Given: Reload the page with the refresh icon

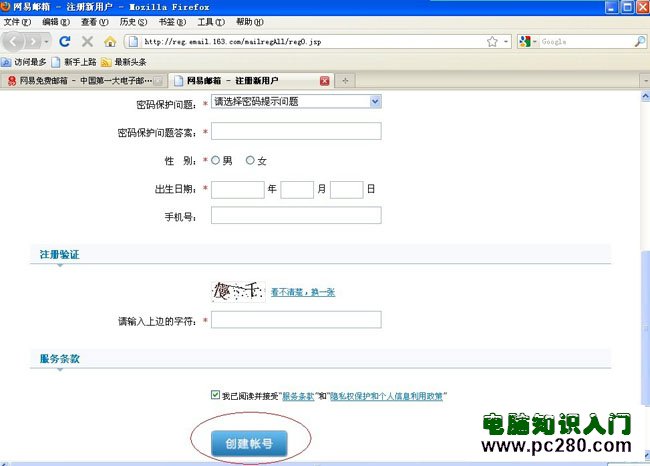Looking at the screenshot, I should (x=65, y=42).
